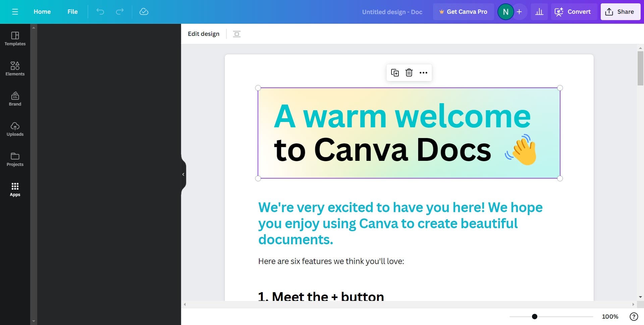Screen dimensions: 644x325
Task: Duplicate the selected banner element
Action: (x=395, y=73)
